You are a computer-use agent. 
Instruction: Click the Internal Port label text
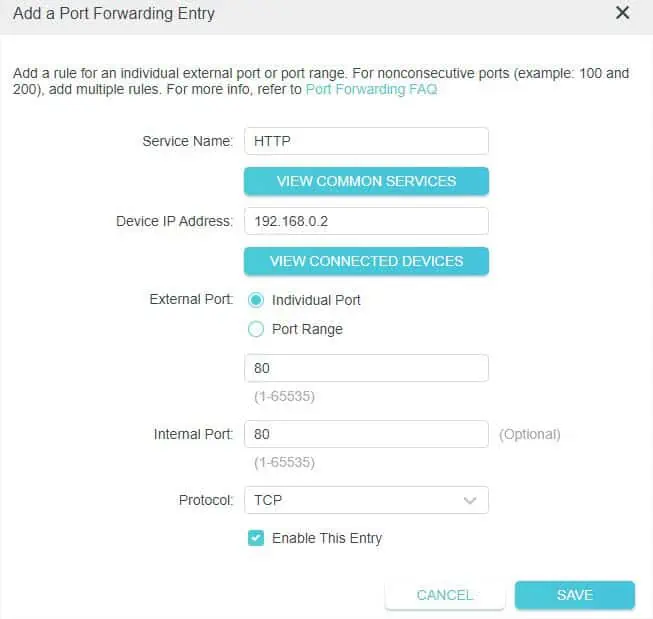click(193, 434)
